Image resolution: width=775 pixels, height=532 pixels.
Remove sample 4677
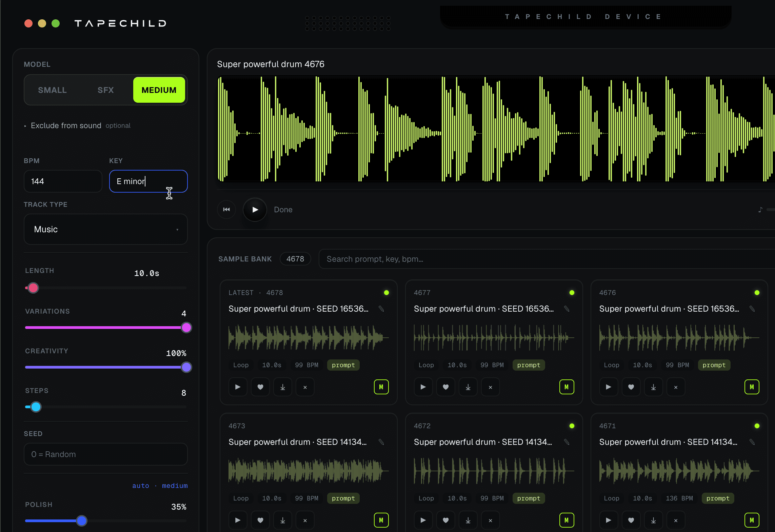(491, 387)
